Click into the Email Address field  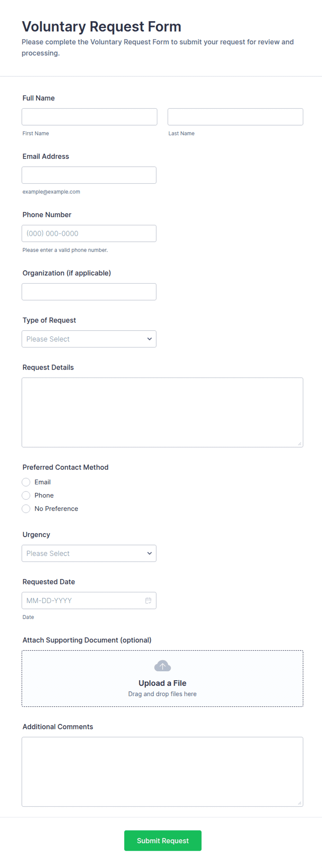tap(89, 175)
